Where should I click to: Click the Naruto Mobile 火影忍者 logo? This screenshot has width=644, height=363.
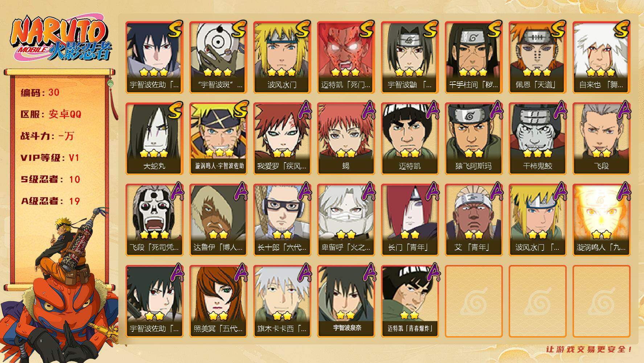coord(61,39)
